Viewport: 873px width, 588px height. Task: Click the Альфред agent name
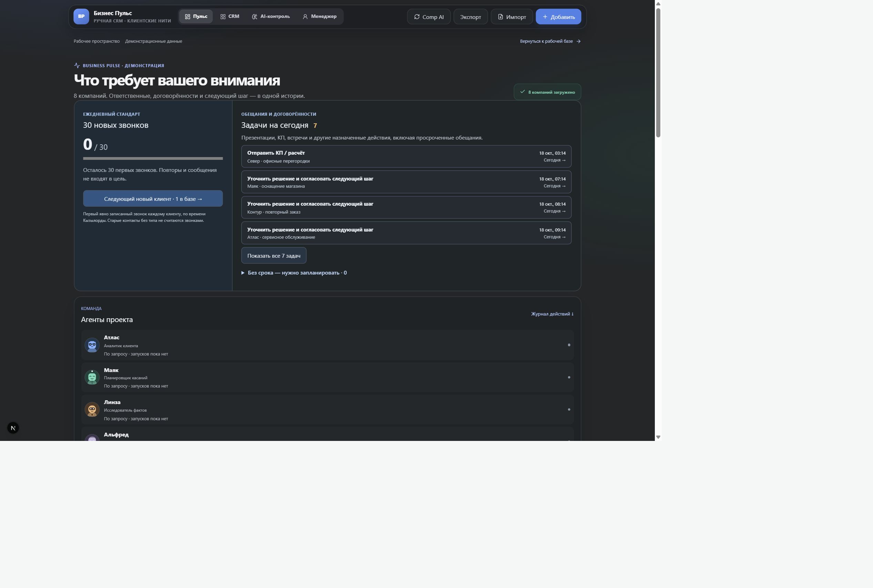coord(116,435)
